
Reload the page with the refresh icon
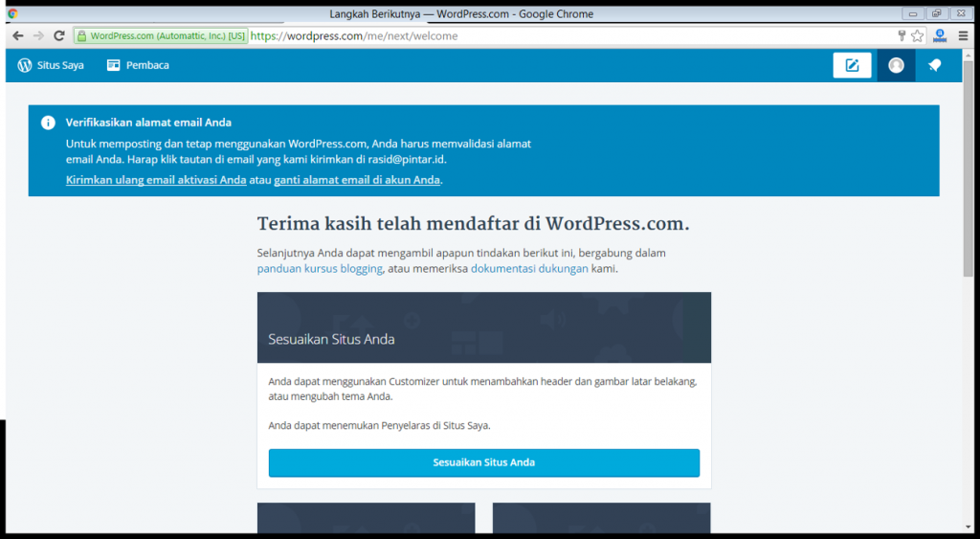coord(59,35)
